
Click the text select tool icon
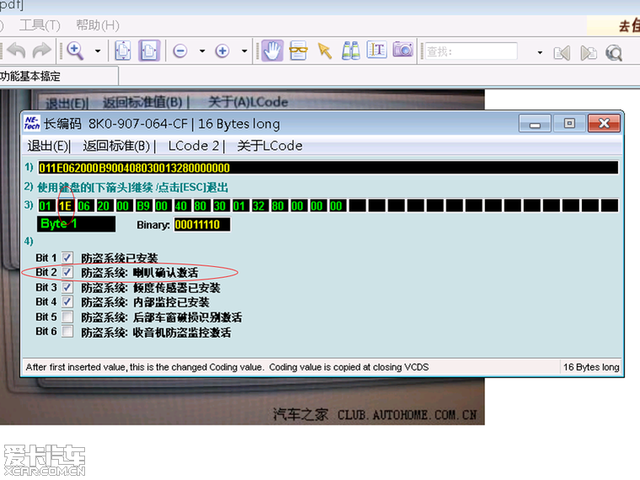376,50
